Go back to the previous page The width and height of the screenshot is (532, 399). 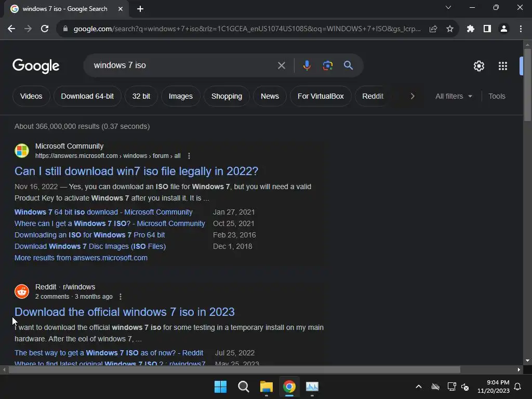click(x=11, y=29)
